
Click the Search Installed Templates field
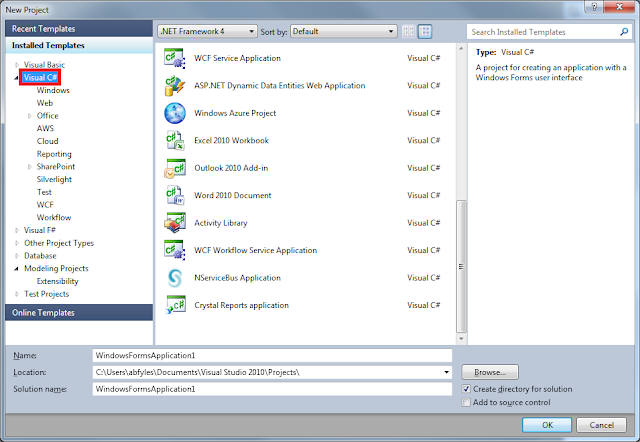[543, 32]
